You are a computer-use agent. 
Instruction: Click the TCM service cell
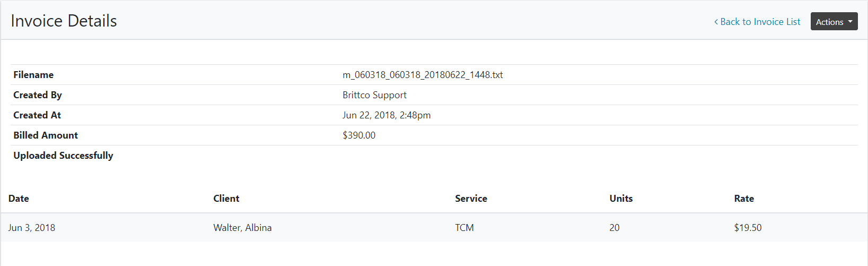464,228
